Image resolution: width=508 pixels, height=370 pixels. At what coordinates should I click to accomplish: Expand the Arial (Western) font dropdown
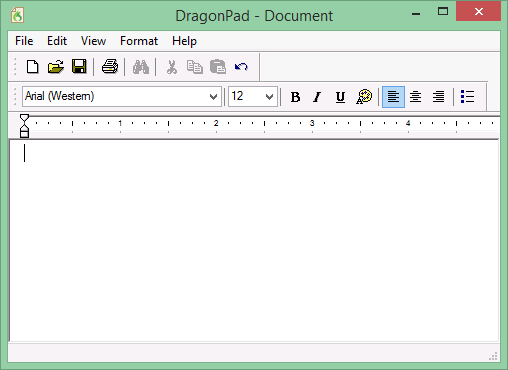coord(213,97)
